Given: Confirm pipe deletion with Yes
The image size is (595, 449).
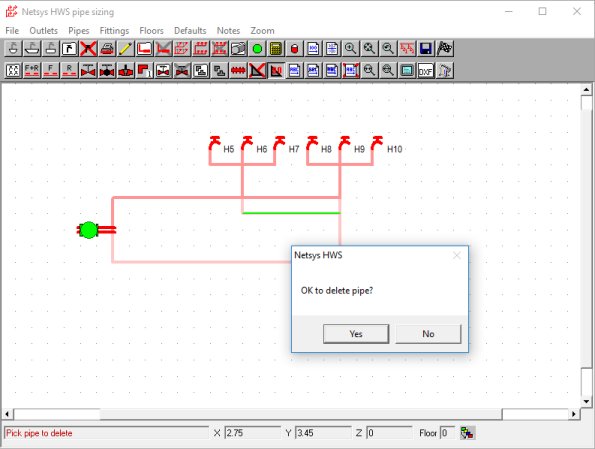Looking at the screenshot, I should pos(356,334).
